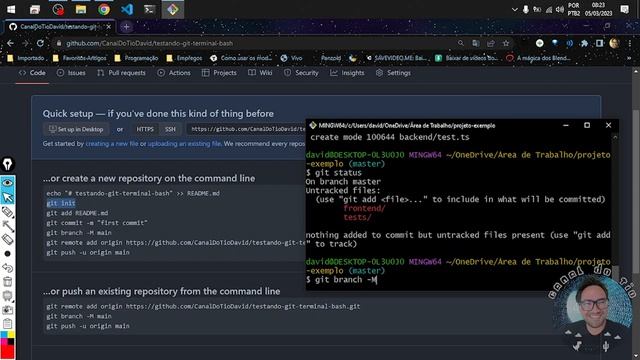Click the Set up in Desktop button
The image size is (640, 360).
(76, 129)
